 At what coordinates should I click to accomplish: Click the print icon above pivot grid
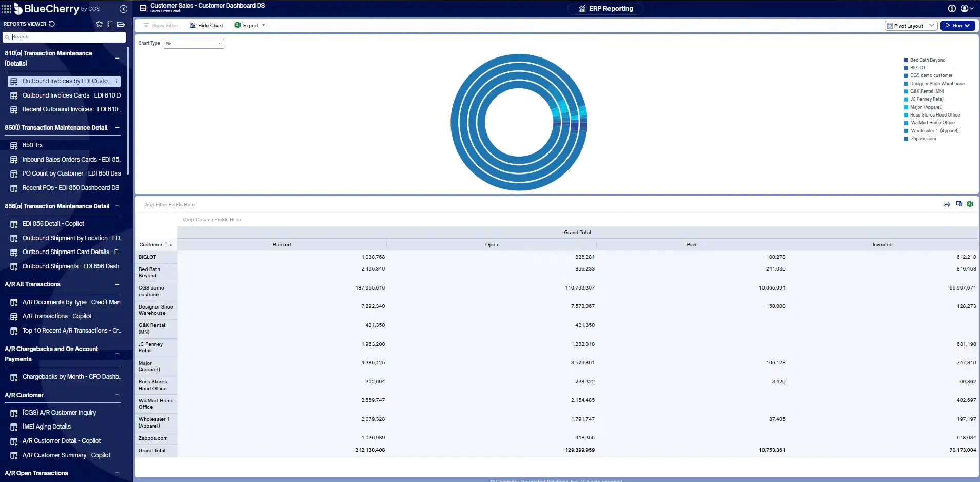coord(946,204)
